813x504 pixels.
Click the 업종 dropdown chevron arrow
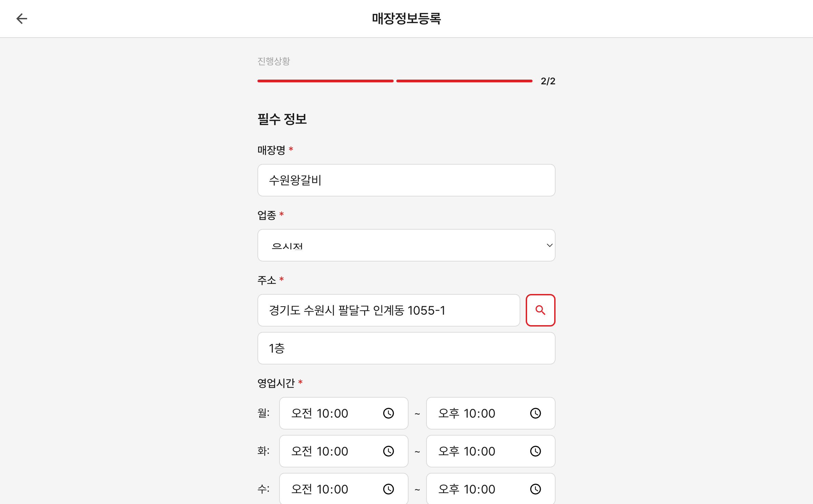click(549, 245)
